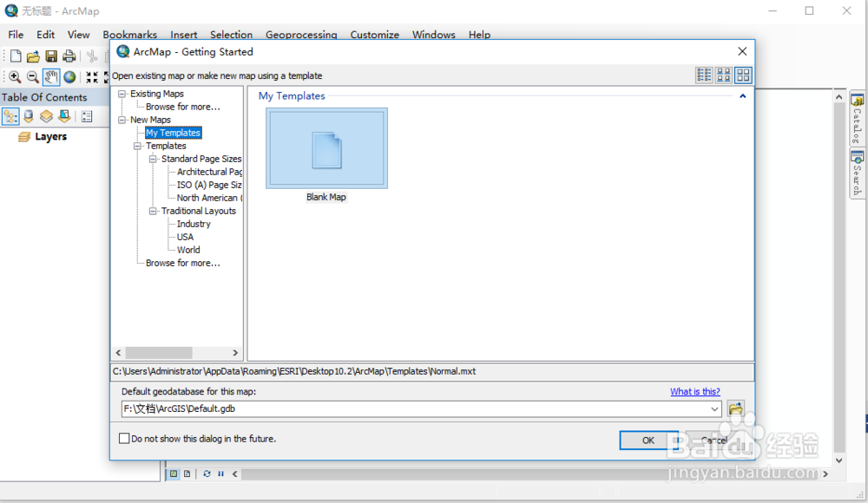
Task: Switch dialog to list view icon
Action: [704, 75]
